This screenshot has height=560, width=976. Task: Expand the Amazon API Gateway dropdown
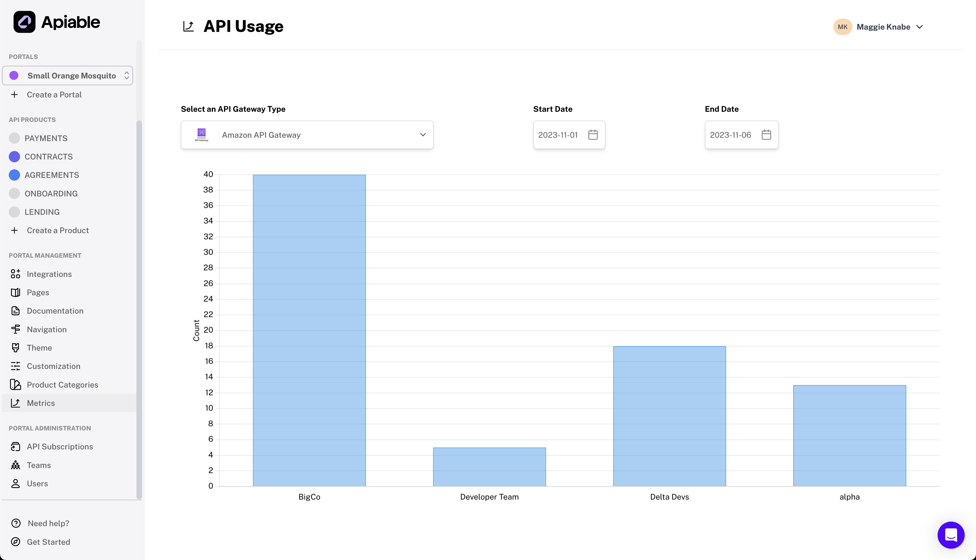coord(422,135)
